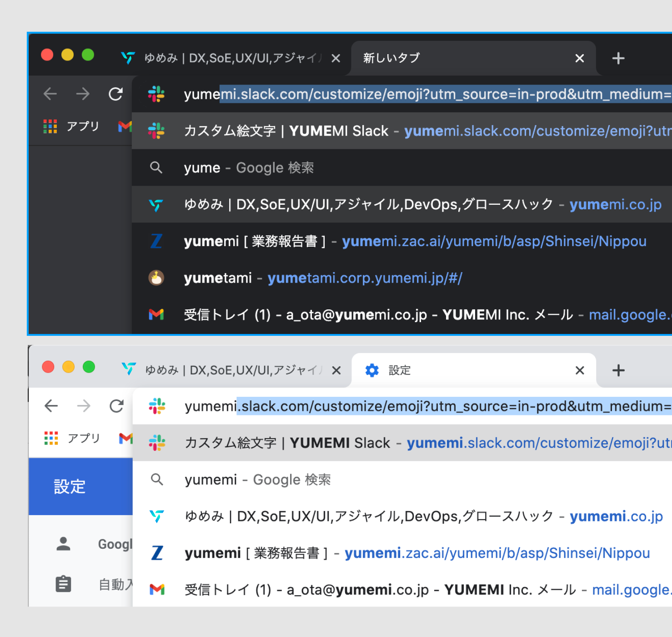Click new tab plus button in light window
Screen dimensions: 672x637
coord(618,370)
